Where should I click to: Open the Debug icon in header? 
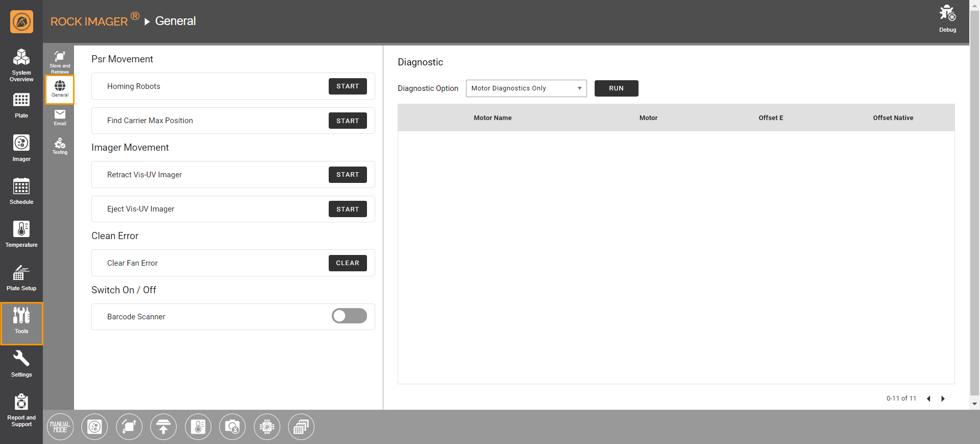pyautogui.click(x=947, y=18)
